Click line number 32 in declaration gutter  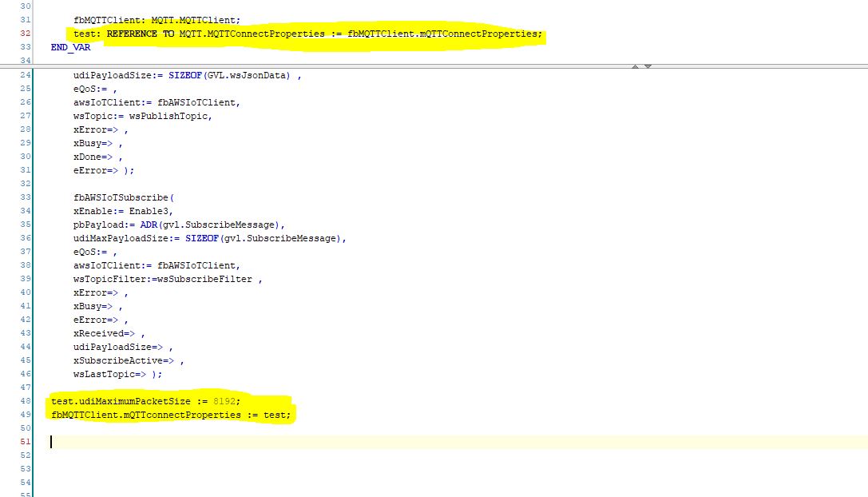[x=25, y=34]
